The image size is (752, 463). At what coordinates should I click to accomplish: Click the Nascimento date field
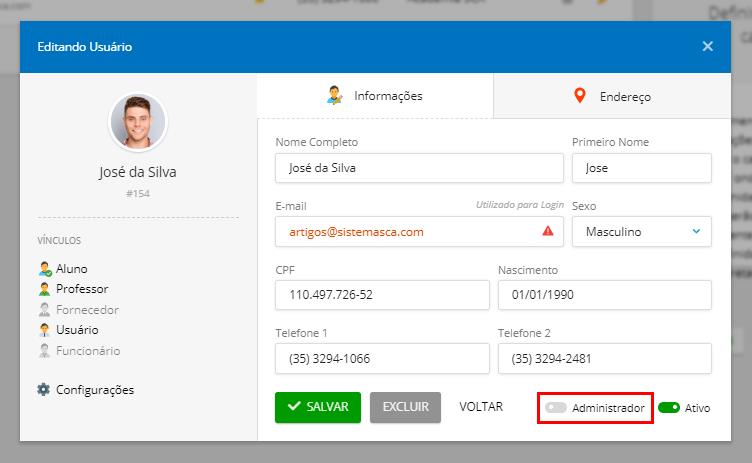click(x=605, y=295)
